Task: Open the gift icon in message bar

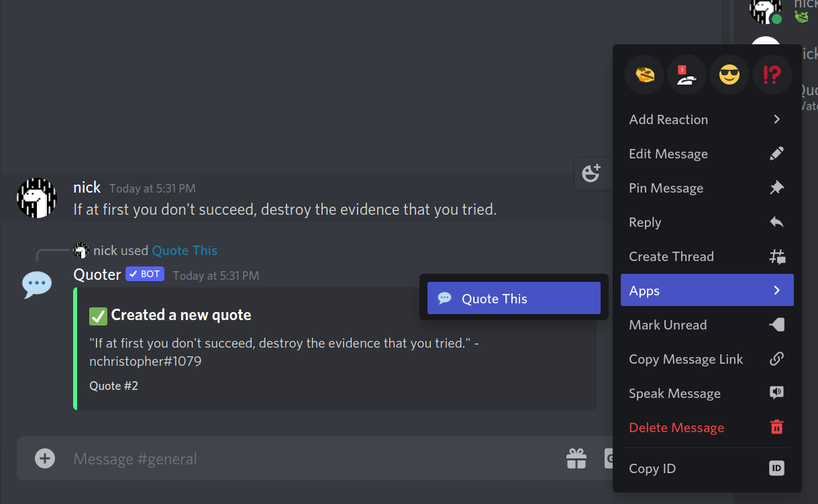Action: (576, 459)
